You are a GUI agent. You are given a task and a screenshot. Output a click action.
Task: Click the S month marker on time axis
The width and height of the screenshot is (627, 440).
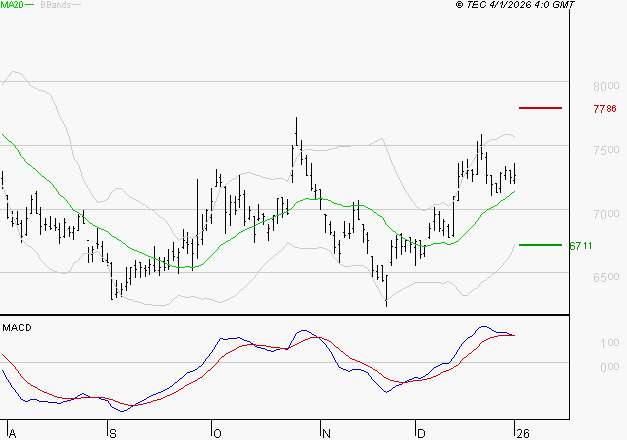pos(113,434)
